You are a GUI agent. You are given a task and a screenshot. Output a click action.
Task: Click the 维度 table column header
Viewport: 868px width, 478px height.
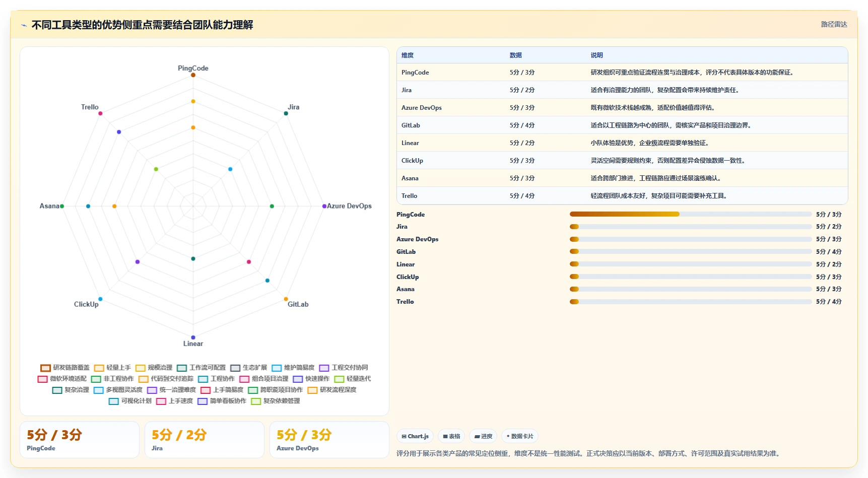click(x=408, y=55)
